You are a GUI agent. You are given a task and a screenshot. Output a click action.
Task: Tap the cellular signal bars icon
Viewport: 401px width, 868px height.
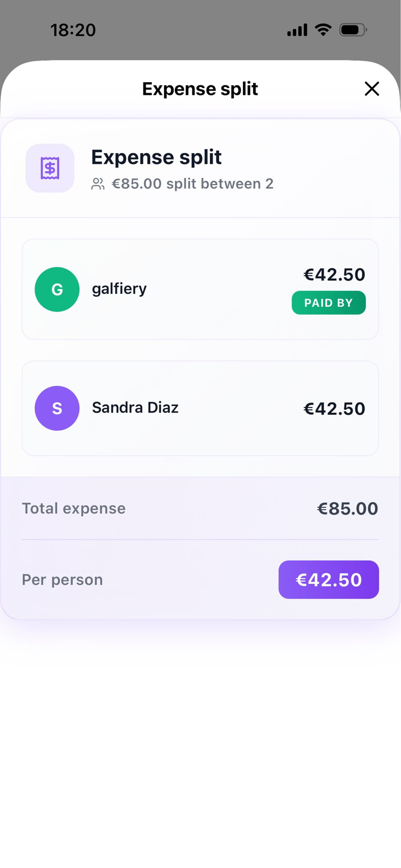tap(297, 30)
